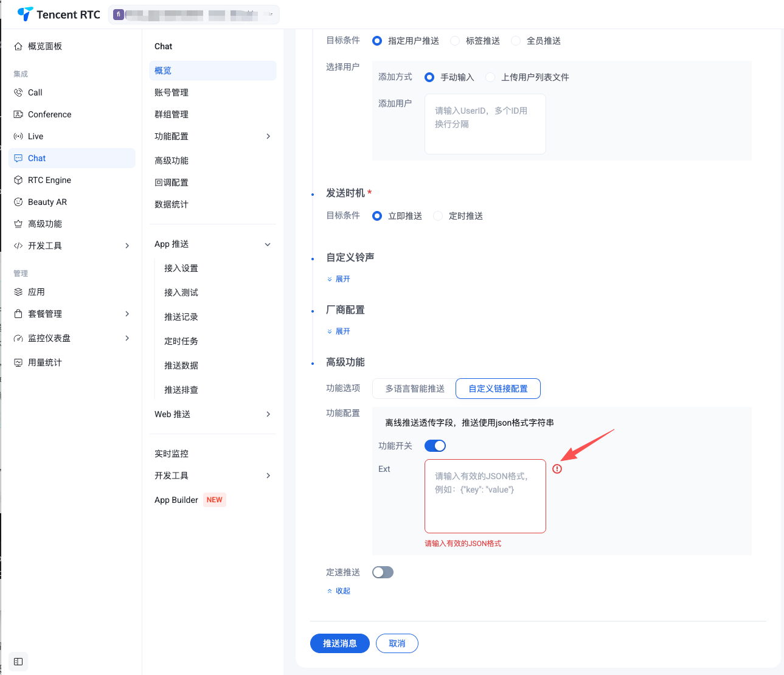Click the red Ext error warning icon
Viewport: 784px width, 675px height.
pyautogui.click(x=557, y=469)
